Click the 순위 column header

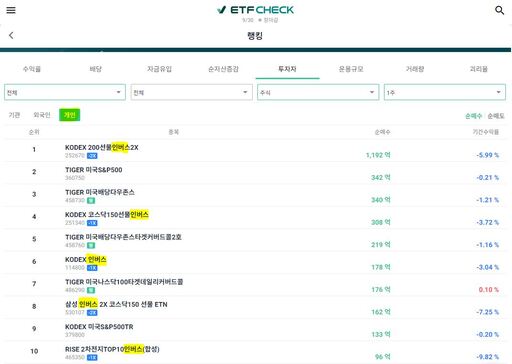[34, 132]
